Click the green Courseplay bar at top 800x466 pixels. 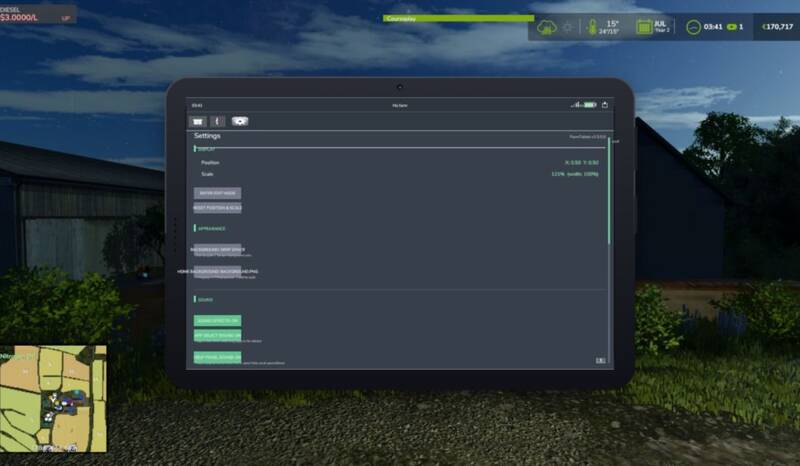coord(458,18)
